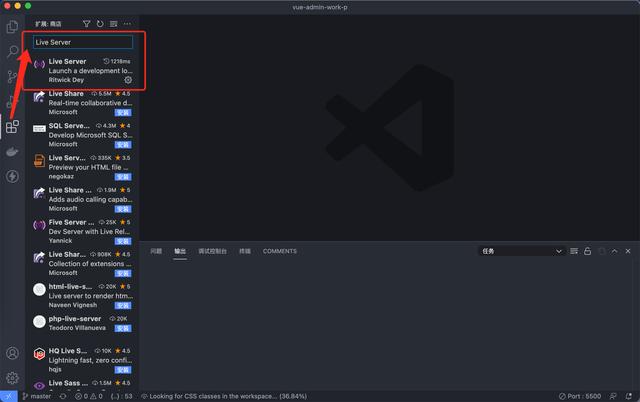
Task: Click the orange negokaz Live Server icon
Action: pos(39,161)
